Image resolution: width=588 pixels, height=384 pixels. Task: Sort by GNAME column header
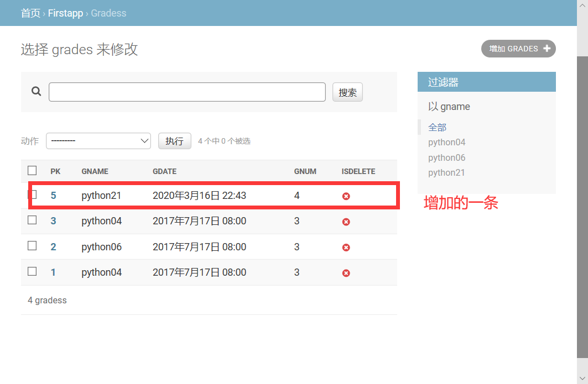(95, 172)
